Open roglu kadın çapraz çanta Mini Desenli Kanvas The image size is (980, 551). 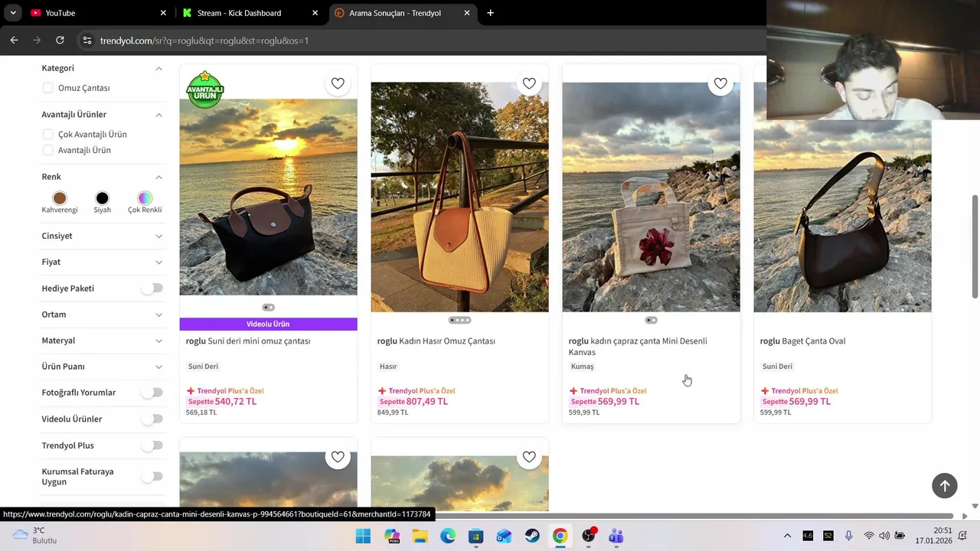(x=638, y=347)
